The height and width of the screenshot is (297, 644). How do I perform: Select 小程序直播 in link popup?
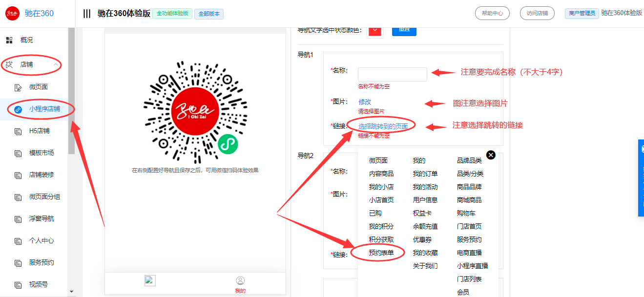(473, 266)
